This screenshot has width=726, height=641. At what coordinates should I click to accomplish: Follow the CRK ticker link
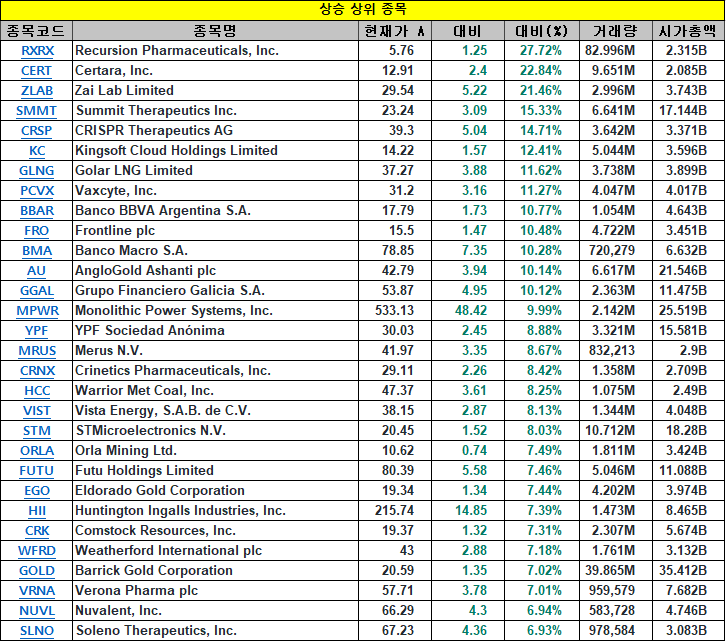[37, 530]
